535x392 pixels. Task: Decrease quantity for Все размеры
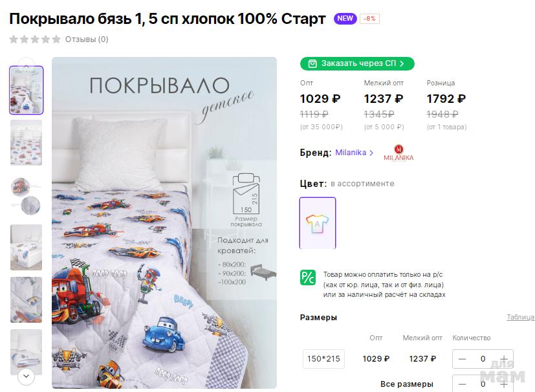[462, 384]
